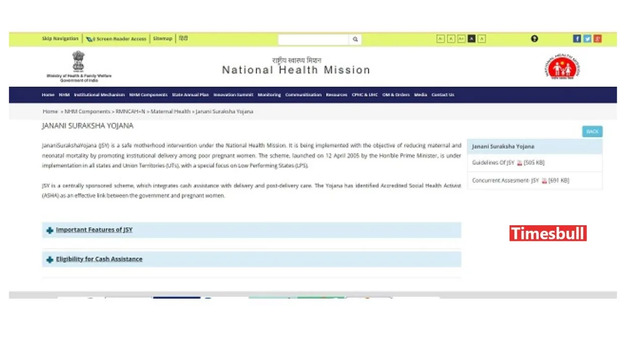Screen dimensions: 644x362
Task: Select Contact Us in navigation bar
Action: 442,95
